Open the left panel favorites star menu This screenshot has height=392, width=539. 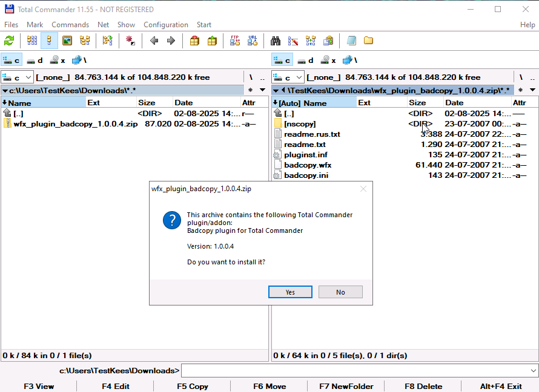pos(250,90)
